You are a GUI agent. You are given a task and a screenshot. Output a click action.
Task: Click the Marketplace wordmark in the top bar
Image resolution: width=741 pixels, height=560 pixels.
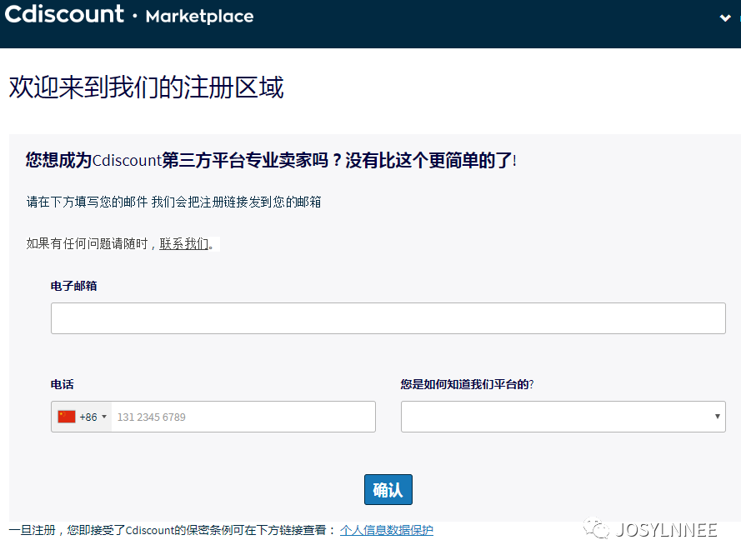(x=199, y=17)
